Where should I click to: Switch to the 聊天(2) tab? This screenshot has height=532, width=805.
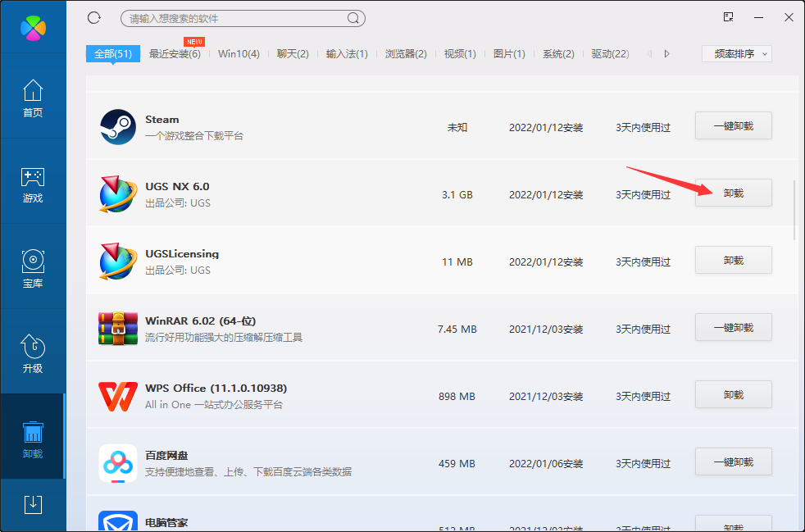click(293, 54)
